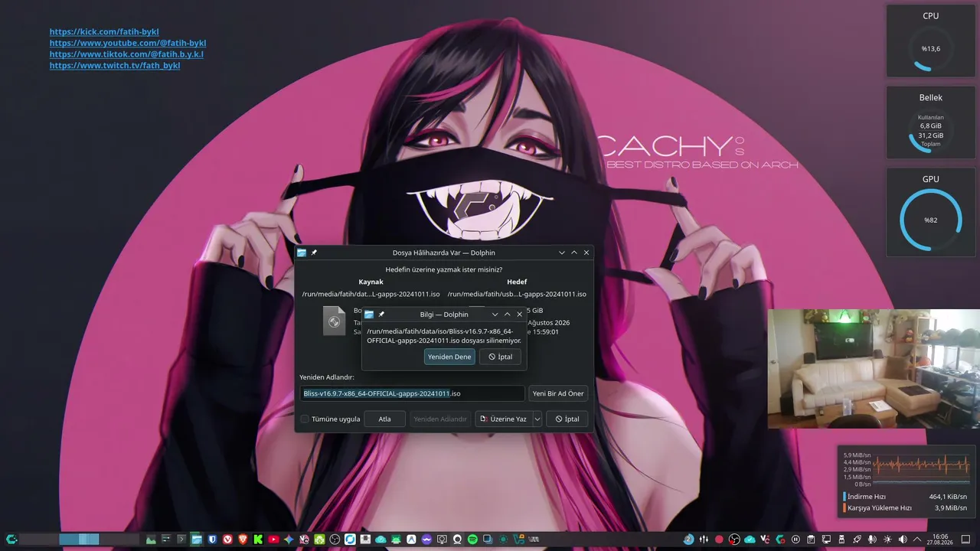Open the twitch.tv/fath_bykl link
Screen dimensions: 980x551
[x=115, y=66]
